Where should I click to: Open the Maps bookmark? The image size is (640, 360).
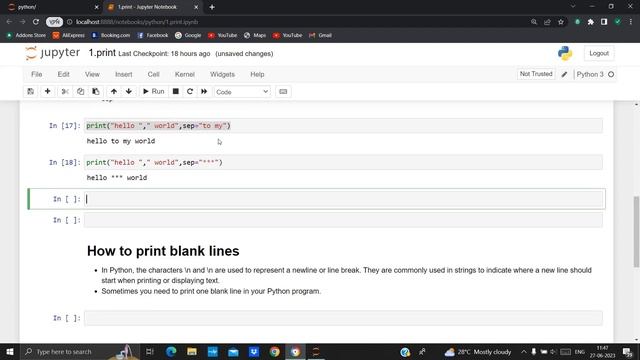255,36
